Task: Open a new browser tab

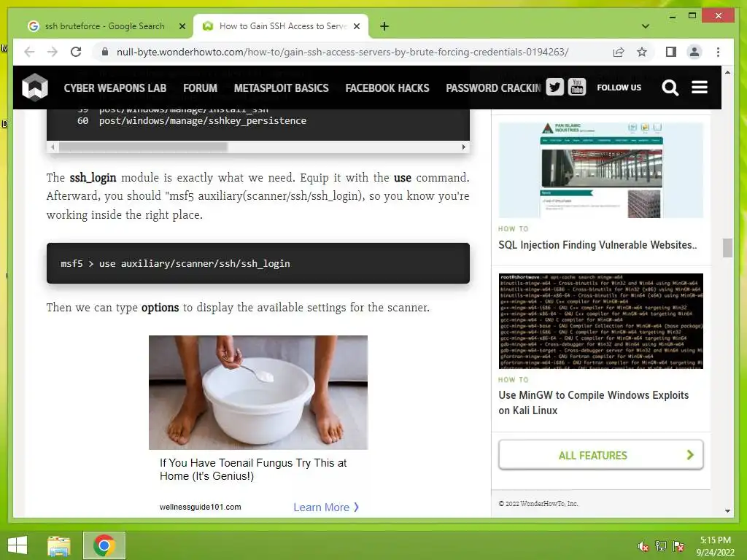Action: (384, 26)
